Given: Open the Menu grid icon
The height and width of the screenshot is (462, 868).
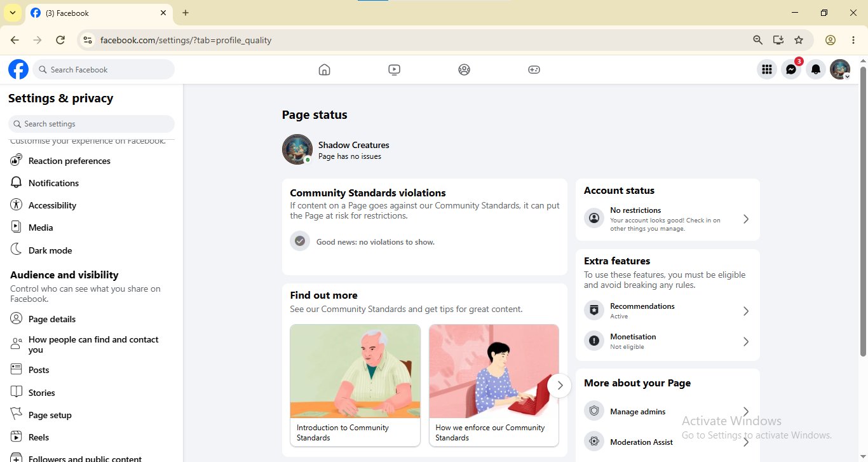Looking at the screenshot, I should click(x=767, y=69).
